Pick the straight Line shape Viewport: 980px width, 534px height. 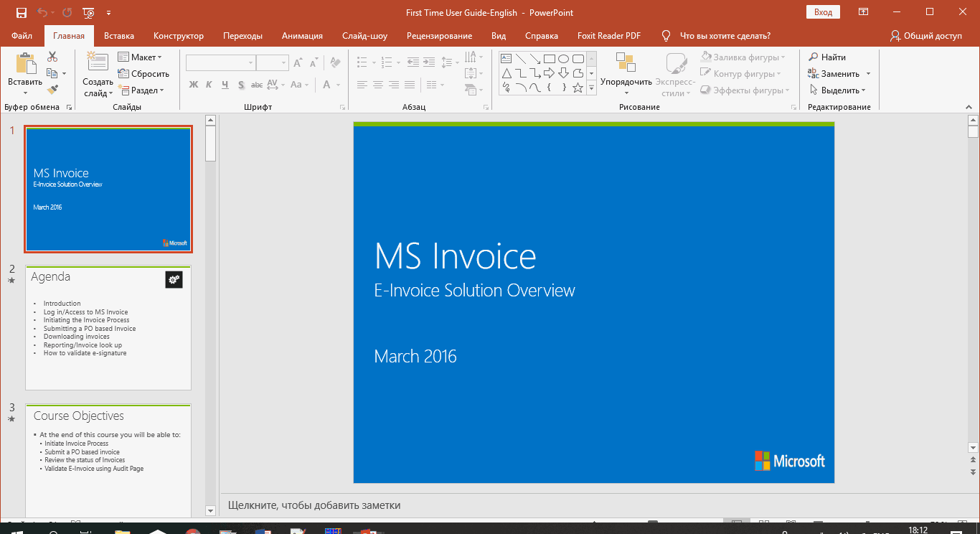(520, 58)
